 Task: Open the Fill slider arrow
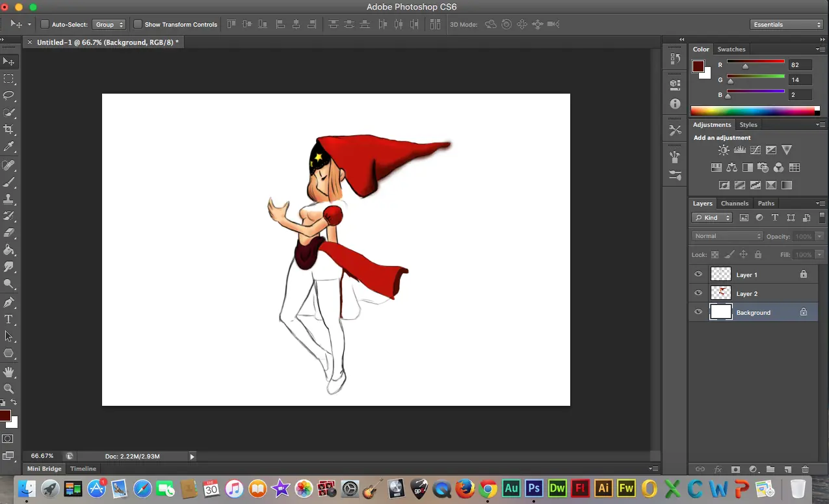[x=819, y=255]
